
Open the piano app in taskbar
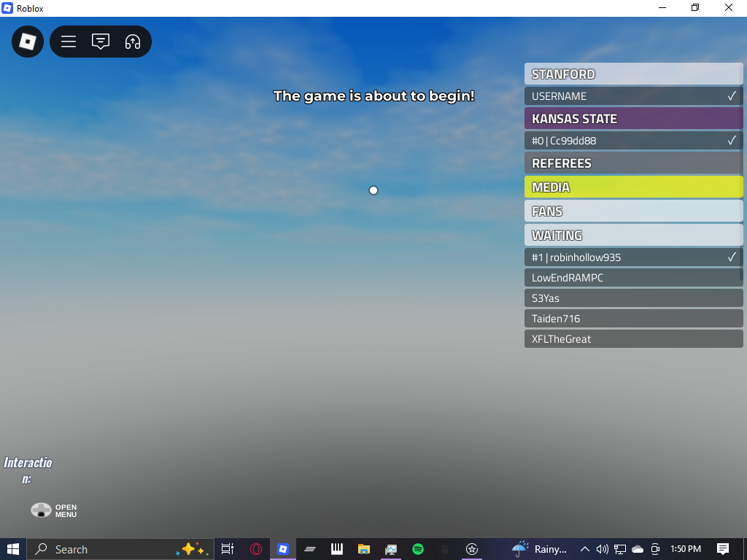click(337, 549)
